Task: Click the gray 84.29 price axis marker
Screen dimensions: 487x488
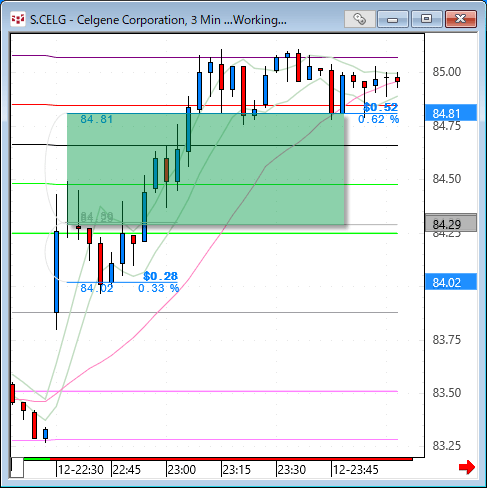Action: tap(451, 224)
